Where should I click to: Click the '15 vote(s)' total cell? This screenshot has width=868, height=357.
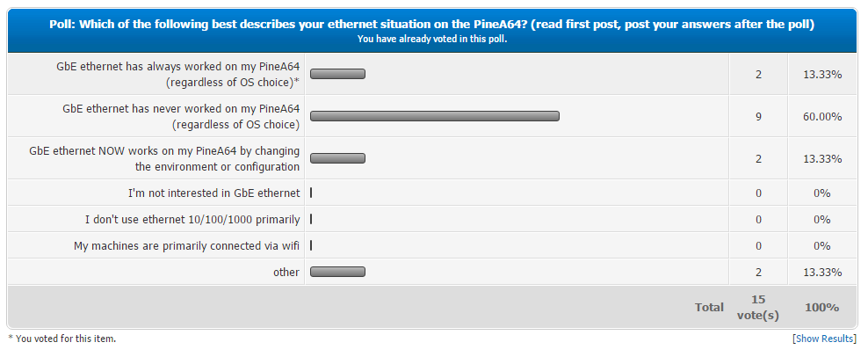pos(757,307)
